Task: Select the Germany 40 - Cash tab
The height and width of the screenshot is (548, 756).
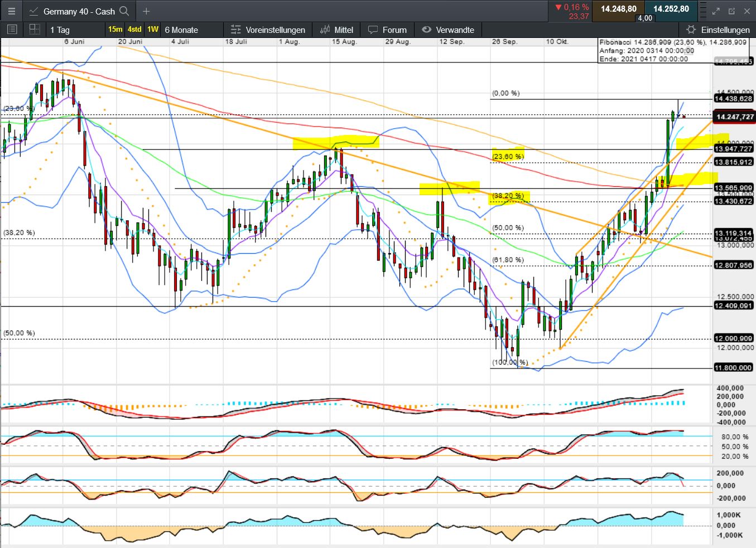Action: point(79,11)
